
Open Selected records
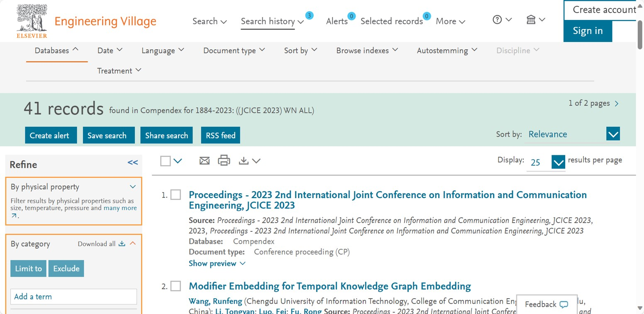click(392, 21)
